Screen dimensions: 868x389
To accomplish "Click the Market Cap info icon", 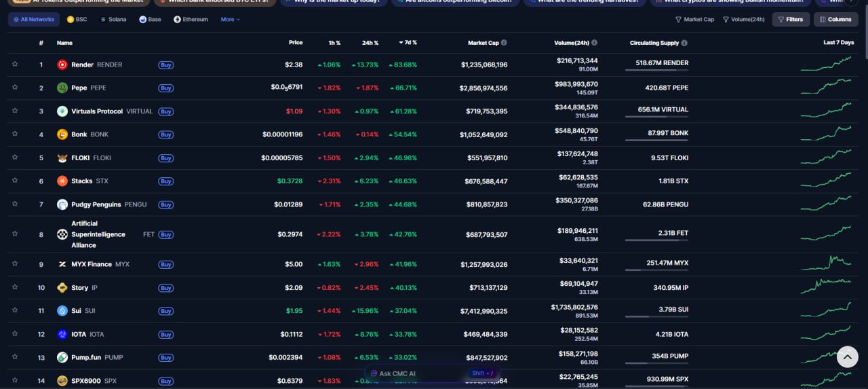I will [x=504, y=43].
